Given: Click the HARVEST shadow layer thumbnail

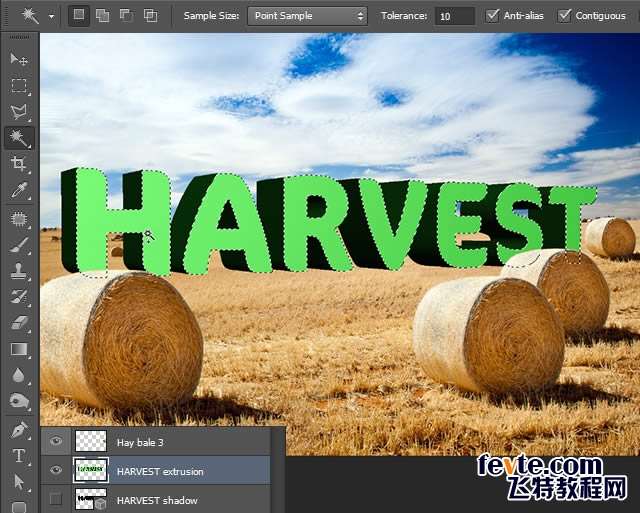Looking at the screenshot, I should coord(91,500).
